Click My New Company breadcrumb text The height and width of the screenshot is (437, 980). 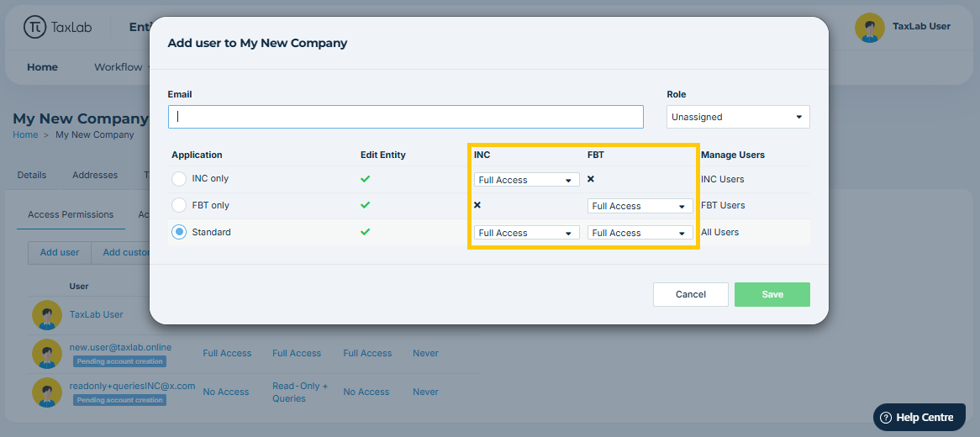coord(94,134)
